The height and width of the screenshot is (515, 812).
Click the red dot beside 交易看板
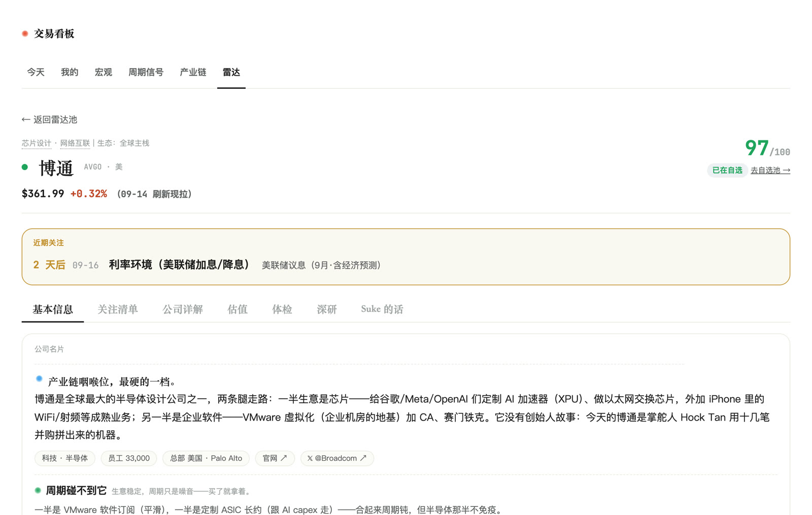click(25, 34)
